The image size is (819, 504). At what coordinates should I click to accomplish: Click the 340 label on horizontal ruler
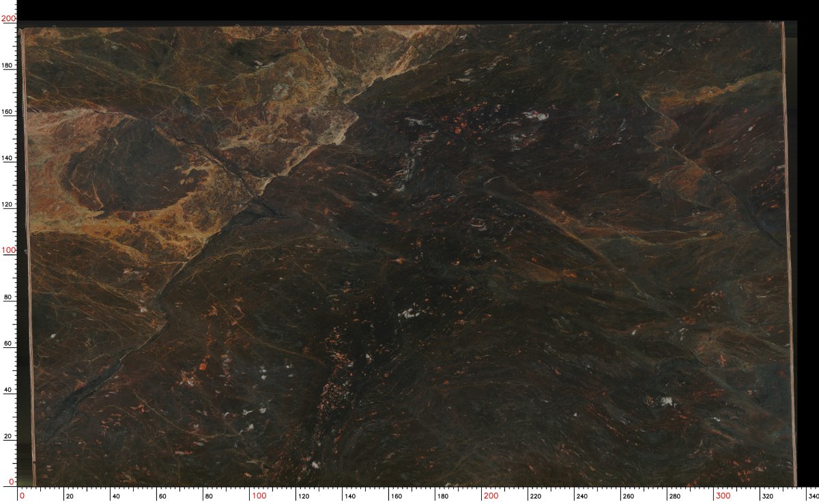(x=812, y=496)
